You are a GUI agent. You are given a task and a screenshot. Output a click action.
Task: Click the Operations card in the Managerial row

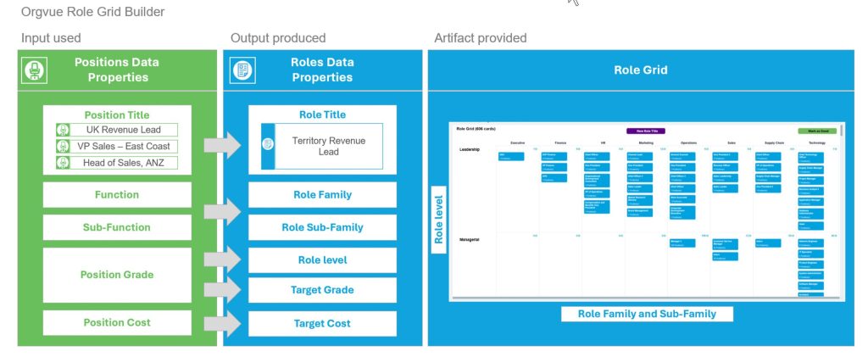pos(682,243)
